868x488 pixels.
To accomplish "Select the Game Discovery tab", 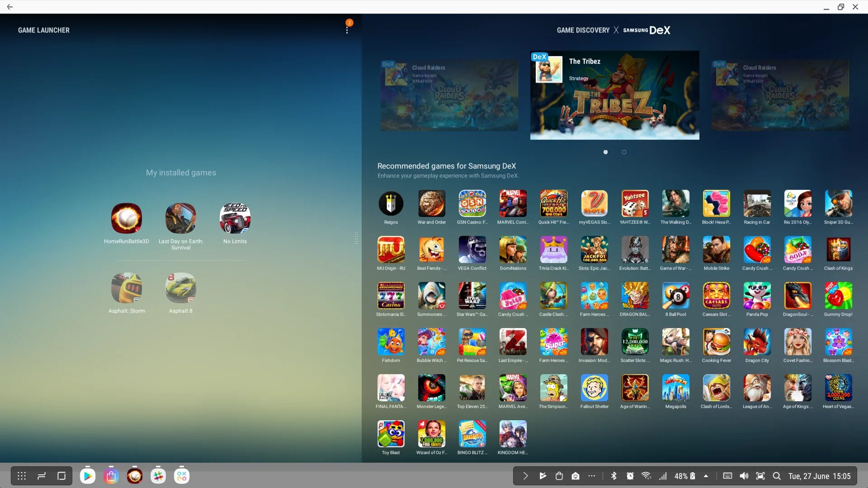I will [x=583, y=30].
